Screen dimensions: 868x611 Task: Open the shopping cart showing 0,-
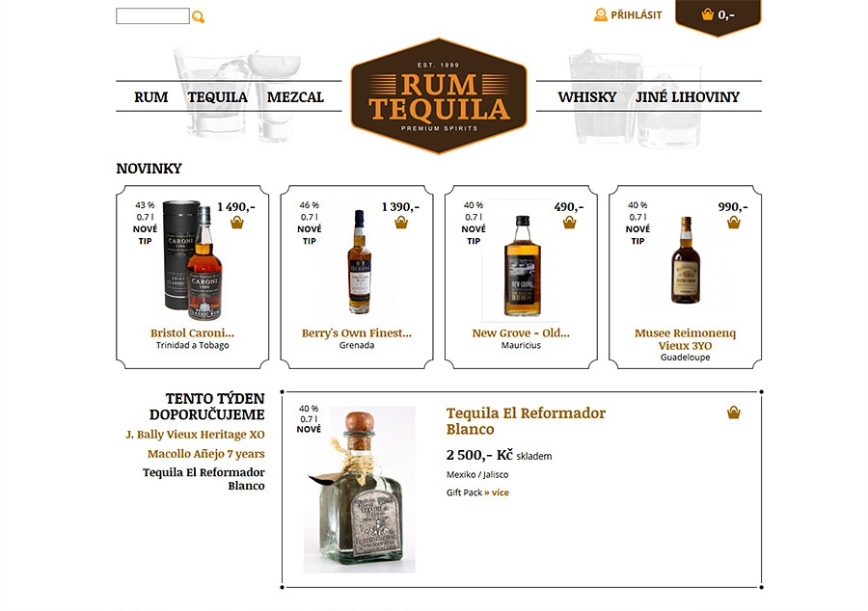[718, 15]
